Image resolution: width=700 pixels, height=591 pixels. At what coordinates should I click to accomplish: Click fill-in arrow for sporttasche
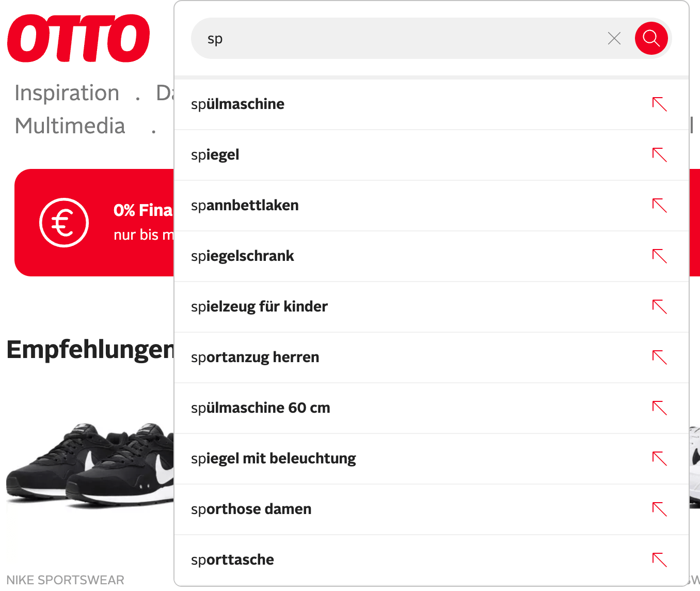(659, 559)
